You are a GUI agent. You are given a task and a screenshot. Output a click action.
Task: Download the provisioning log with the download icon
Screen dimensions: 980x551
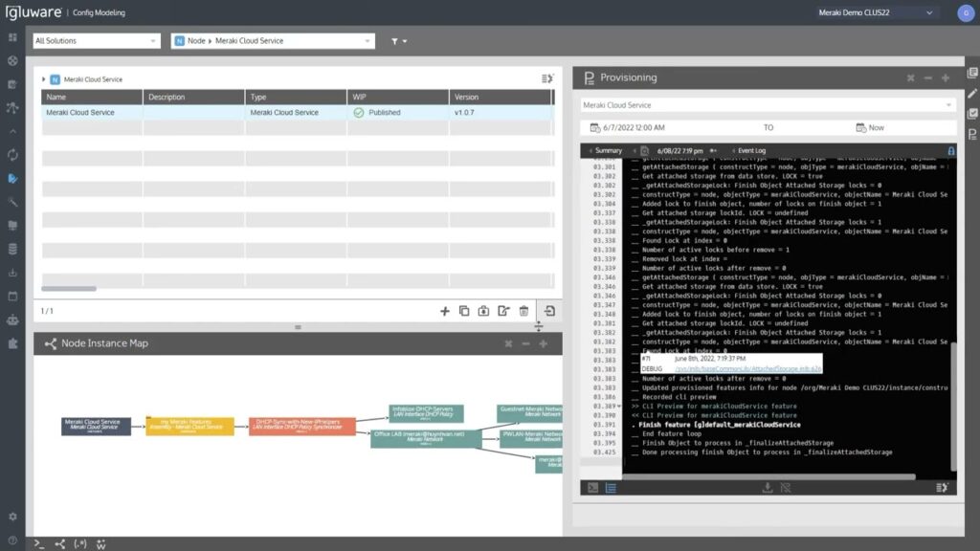pyautogui.click(x=768, y=486)
